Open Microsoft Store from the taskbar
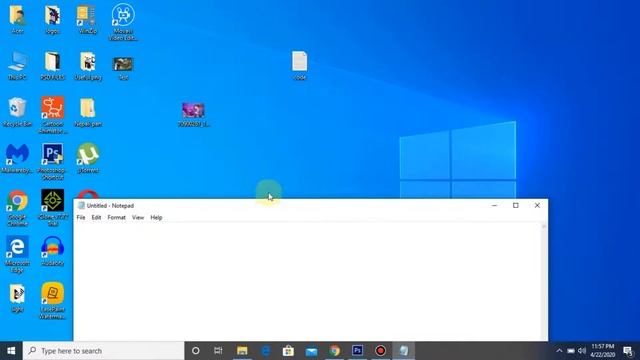This screenshot has height=360, width=640. click(288, 351)
